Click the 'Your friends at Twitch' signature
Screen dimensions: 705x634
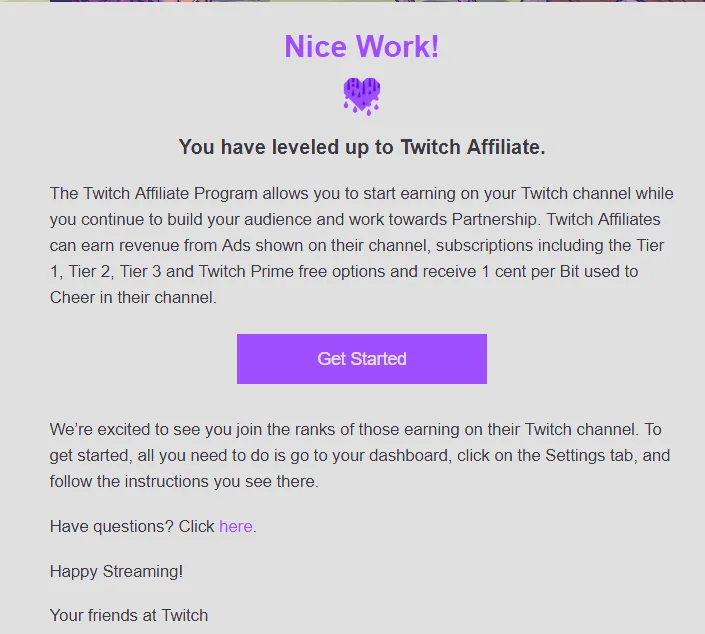[129, 615]
